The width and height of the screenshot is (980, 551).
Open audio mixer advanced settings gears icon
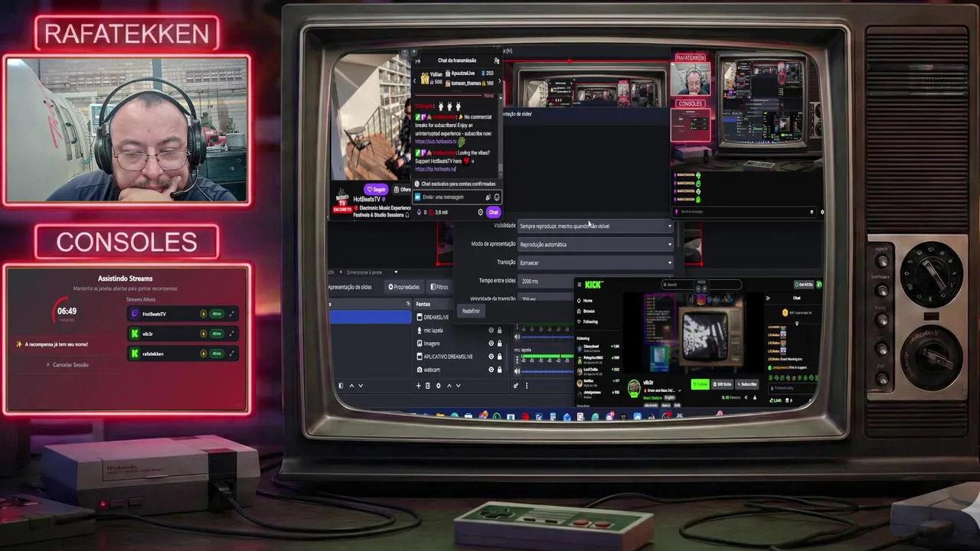click(x=516, y=386)
